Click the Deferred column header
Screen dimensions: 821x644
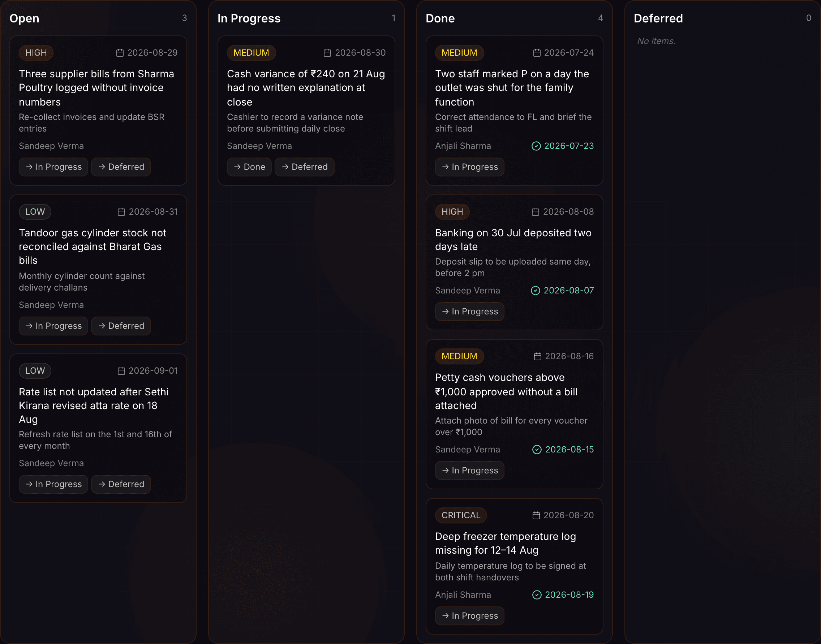coord(658,18)
